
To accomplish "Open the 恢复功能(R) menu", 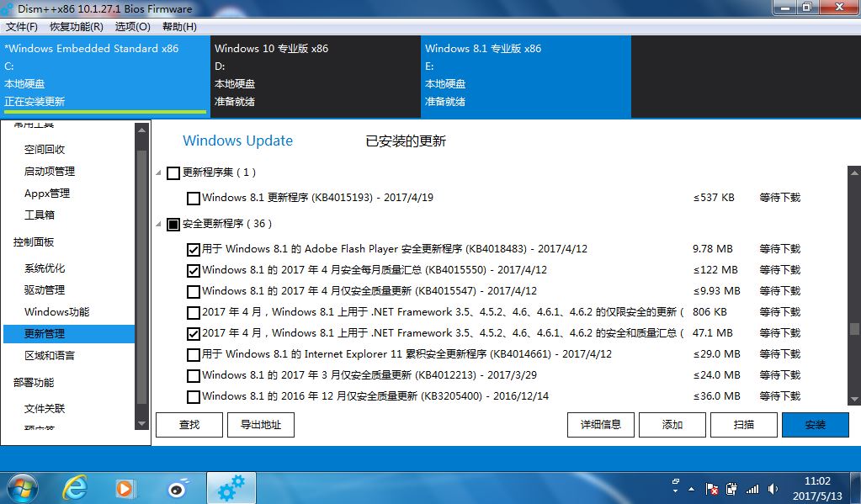I will pos(77,27).
